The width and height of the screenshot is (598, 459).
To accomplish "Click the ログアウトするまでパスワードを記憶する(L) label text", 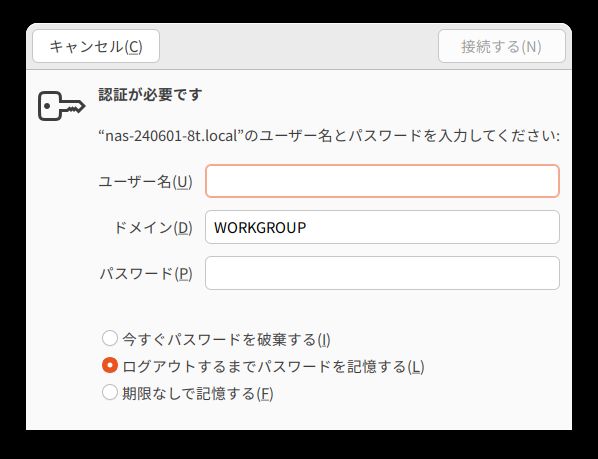I will tap(273, 366).
